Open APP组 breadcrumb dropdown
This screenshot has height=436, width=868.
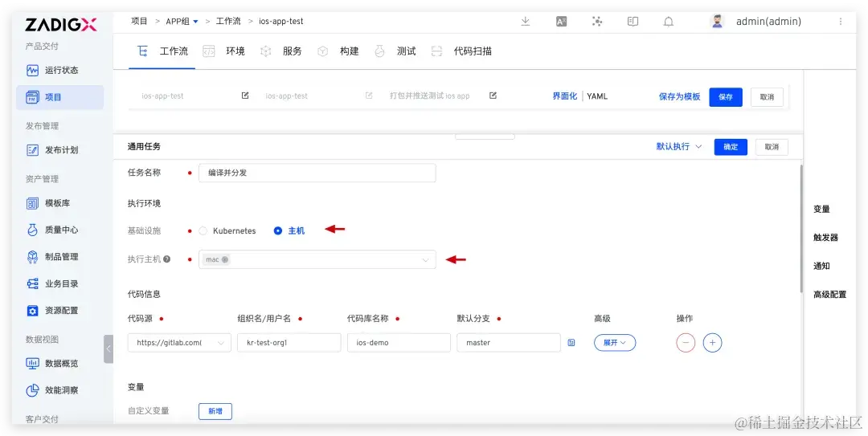coord(182,22)
